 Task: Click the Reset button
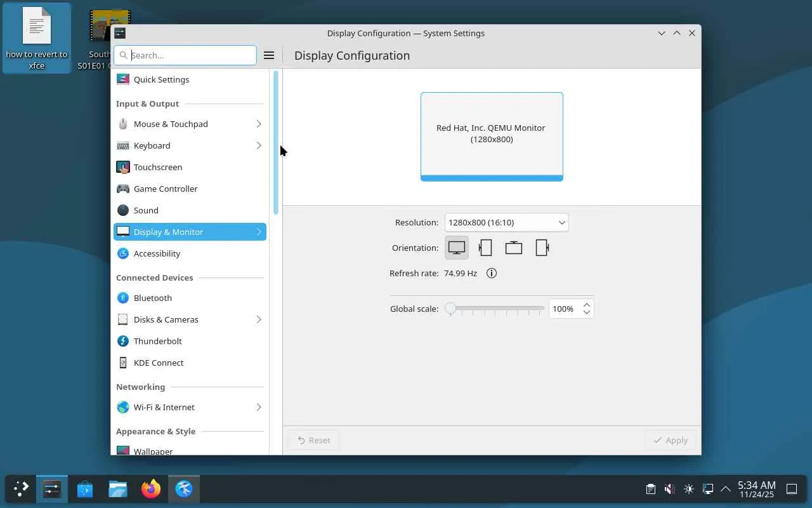click(x=314, y=440)
